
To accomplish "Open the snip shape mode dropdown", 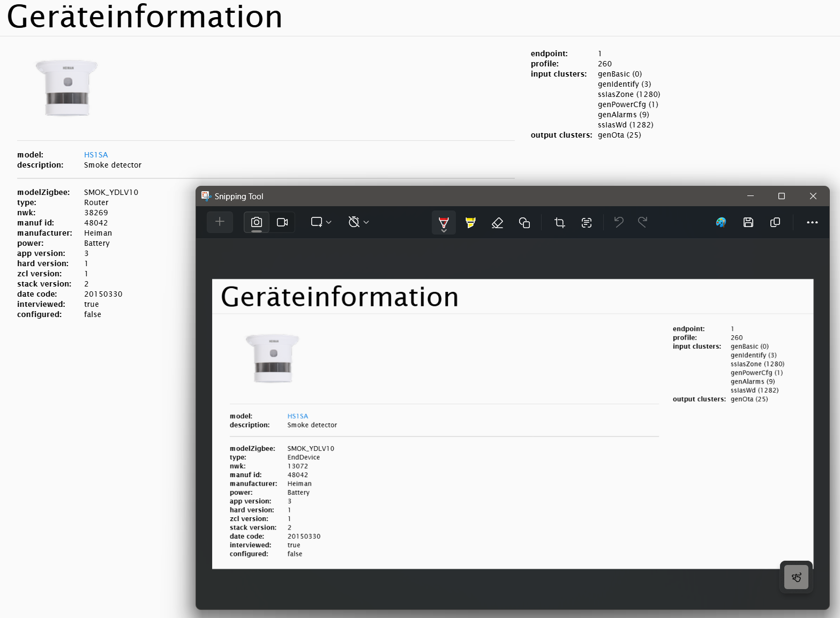I will click(321, 222).
